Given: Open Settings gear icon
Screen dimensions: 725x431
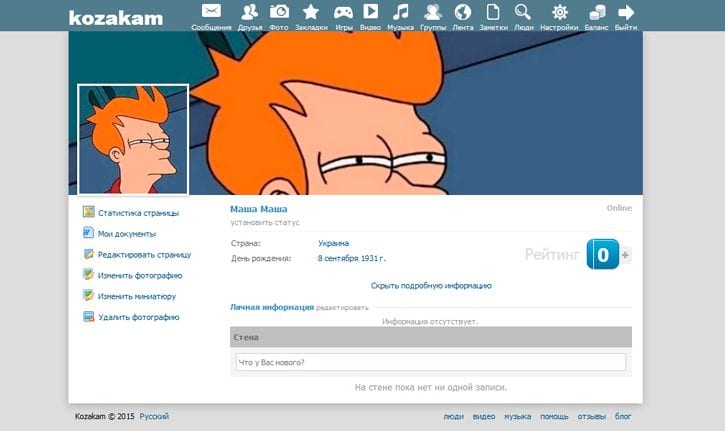Looking at the screenshot, I should click(560, 13).
